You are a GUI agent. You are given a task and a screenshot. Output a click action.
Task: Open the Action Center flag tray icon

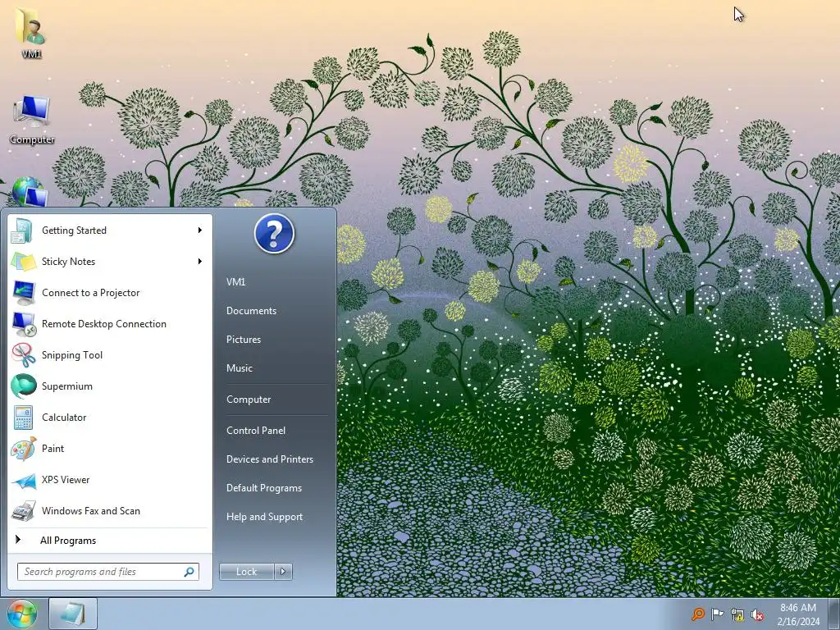click(717, 614)
